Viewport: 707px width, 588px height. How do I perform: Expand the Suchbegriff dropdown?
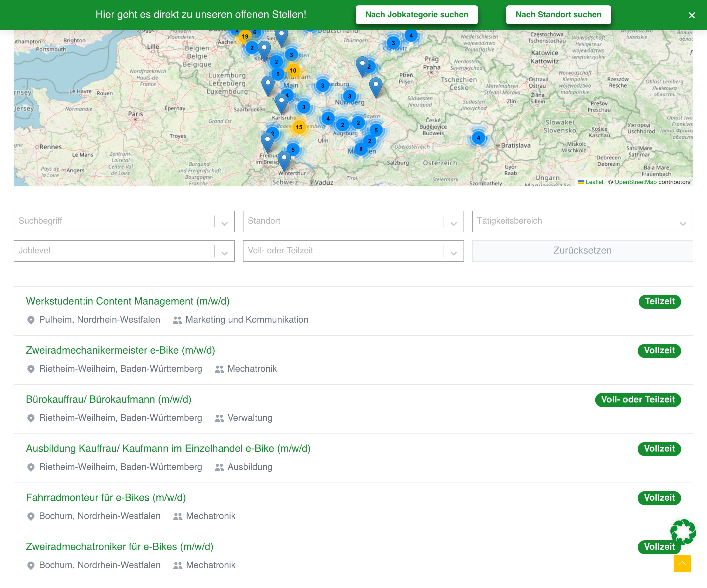click(x=225, y=222)
